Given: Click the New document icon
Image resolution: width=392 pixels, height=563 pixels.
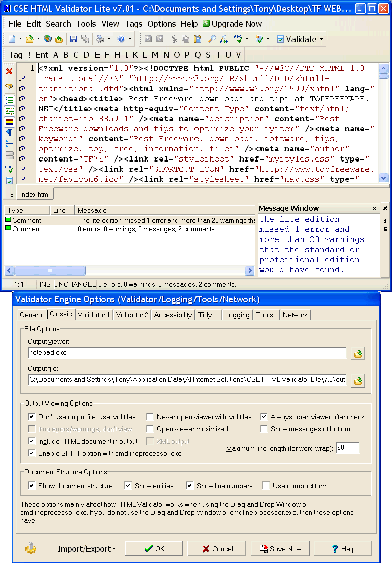Looking at the screenshot, I should (x=12, y=39).
